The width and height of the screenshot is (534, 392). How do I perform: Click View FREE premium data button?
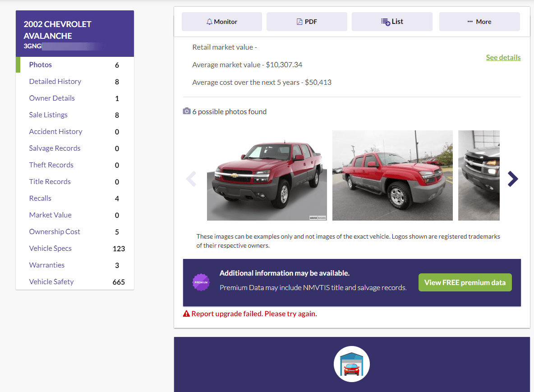(x=465, y=282)
